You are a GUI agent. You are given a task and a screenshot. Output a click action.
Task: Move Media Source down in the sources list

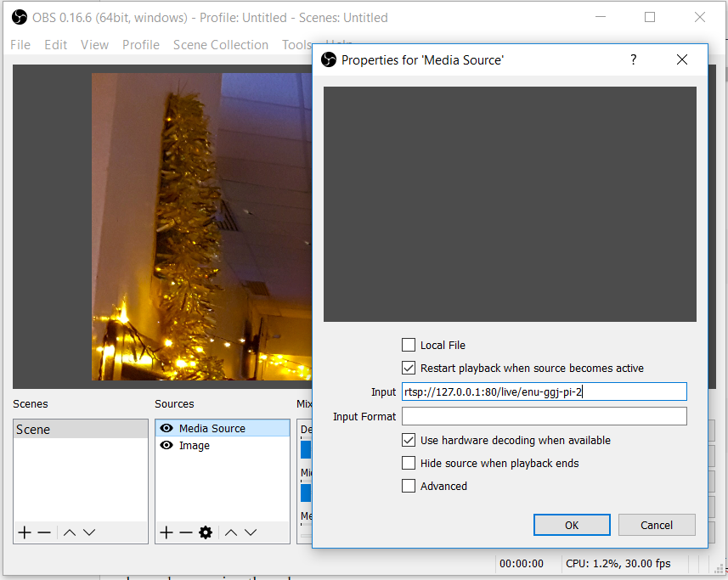coord(249,532)
